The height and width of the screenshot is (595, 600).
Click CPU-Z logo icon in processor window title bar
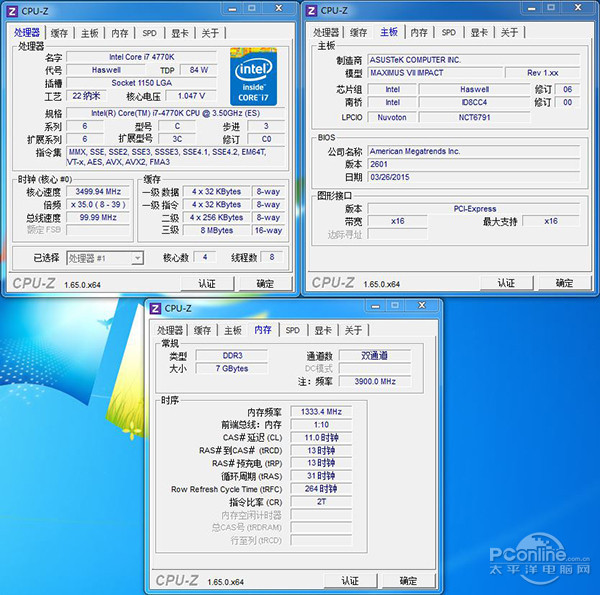tap(12, 11)
